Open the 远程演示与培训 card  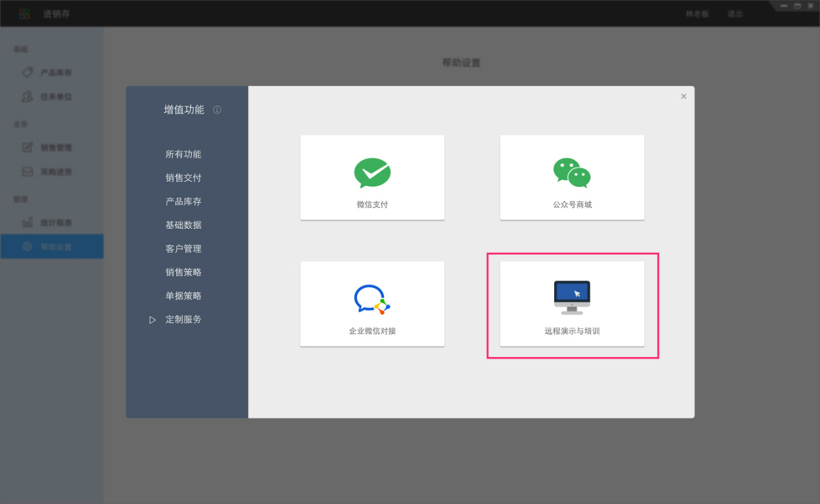(572, 304)
